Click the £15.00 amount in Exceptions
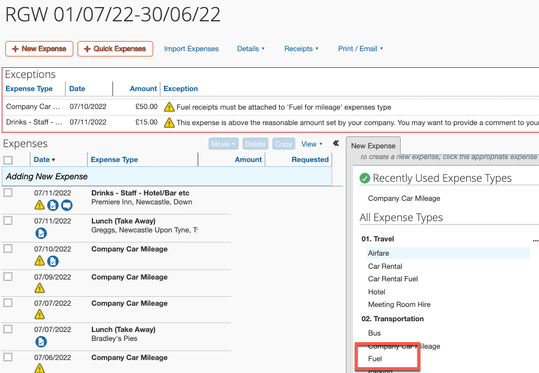Viewport: 539px width, 373px height. 146,122
